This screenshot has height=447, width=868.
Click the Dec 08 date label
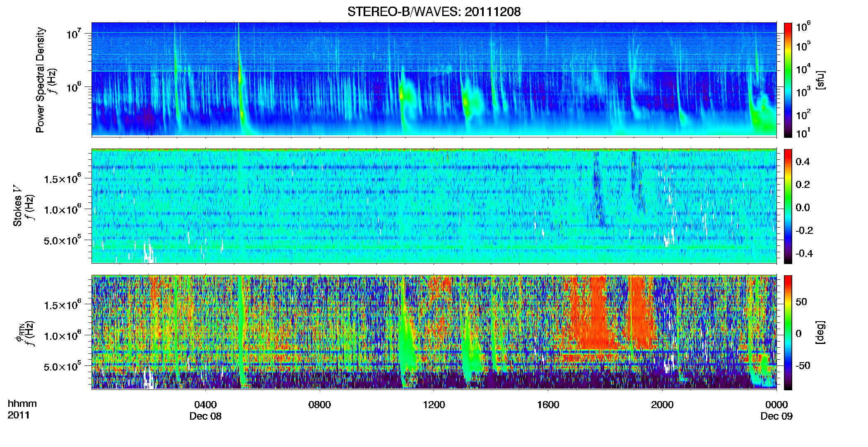[x=205, y=416]
